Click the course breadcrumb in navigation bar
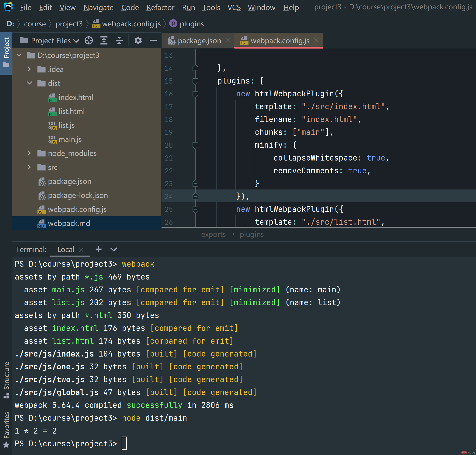 (x=35, y=24)
